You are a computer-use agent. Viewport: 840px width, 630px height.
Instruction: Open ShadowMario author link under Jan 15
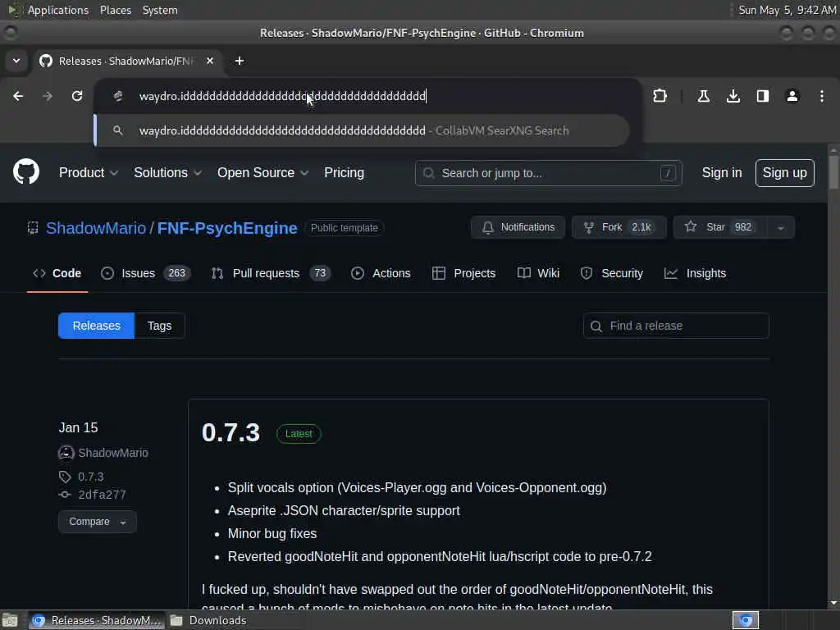point(113,453)
